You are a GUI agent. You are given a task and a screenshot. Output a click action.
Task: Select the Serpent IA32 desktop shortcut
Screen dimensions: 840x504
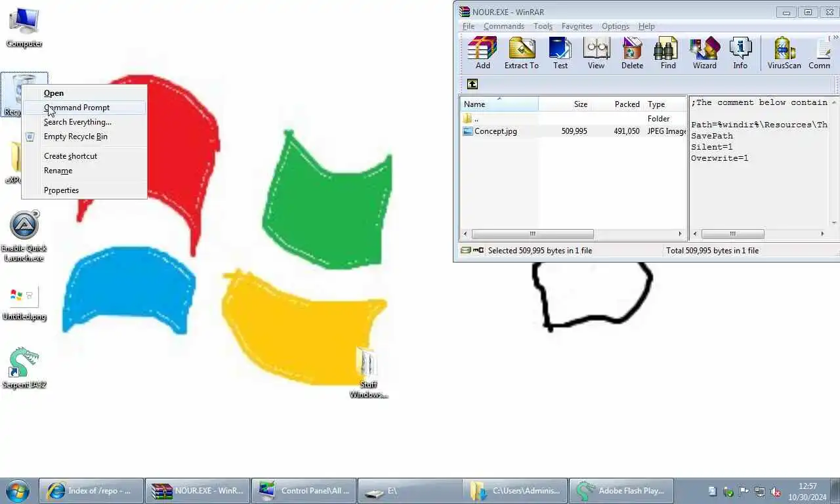24,368
